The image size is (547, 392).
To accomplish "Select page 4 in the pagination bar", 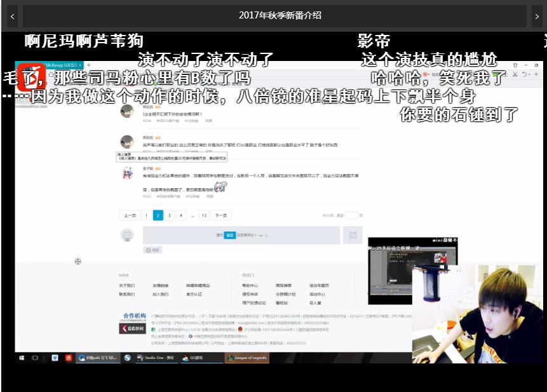I will [x=181, y=215].
